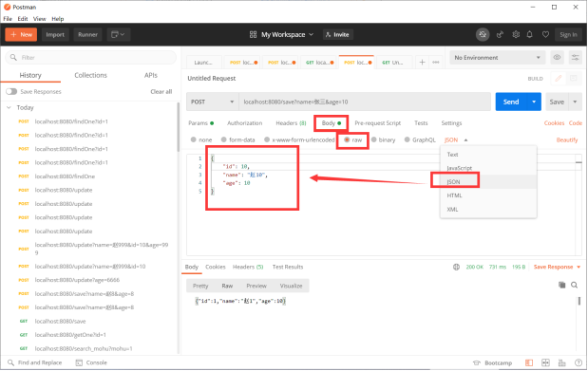Image resolution: width=588 pixels, height=371 pixels.
Task: Click the heart icon in header
Action: point(545,34)
